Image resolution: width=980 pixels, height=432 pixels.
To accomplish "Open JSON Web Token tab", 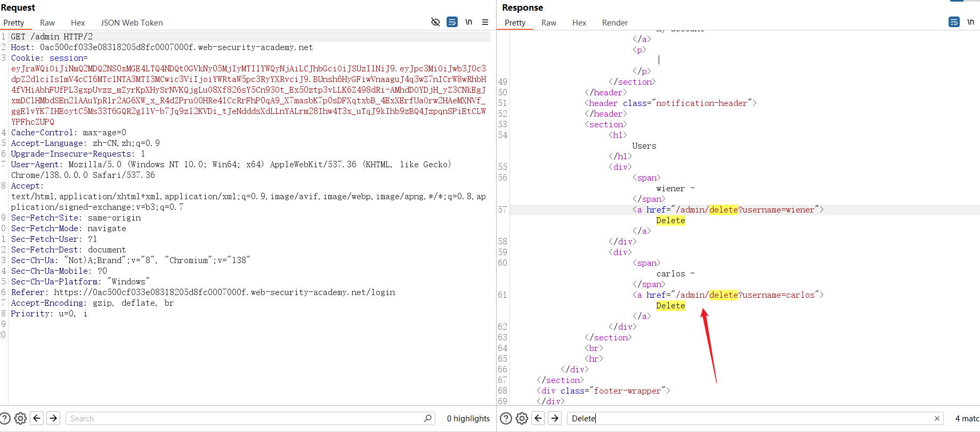I will point(132,23).
